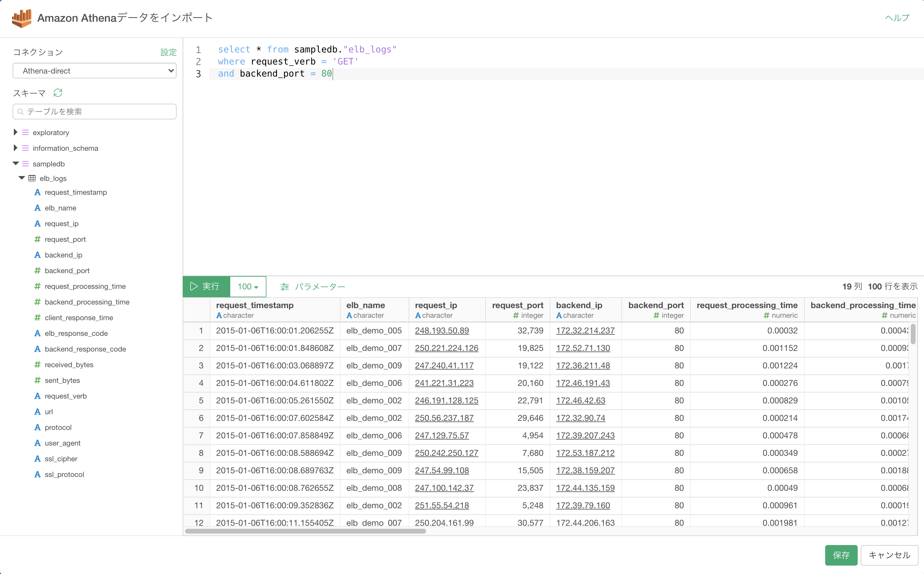924x574 pixels.
Task: Collapse the sampledb schema
Action: (16, 164)
